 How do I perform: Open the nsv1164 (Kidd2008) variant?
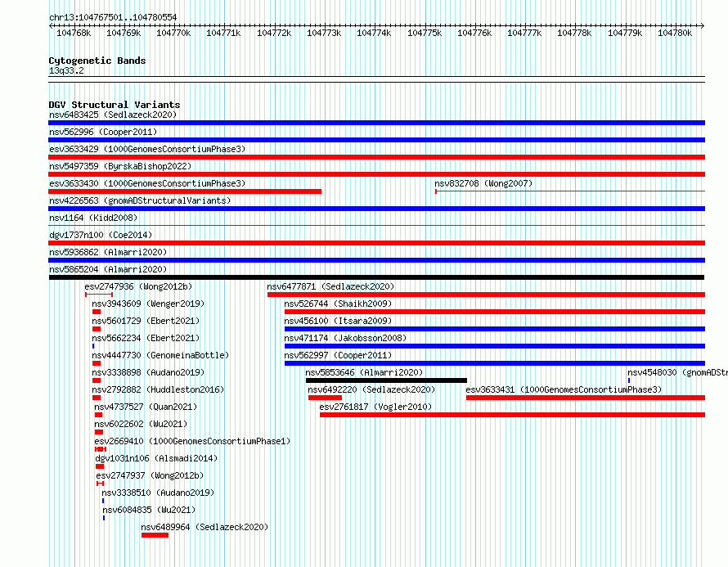point(93,218)
